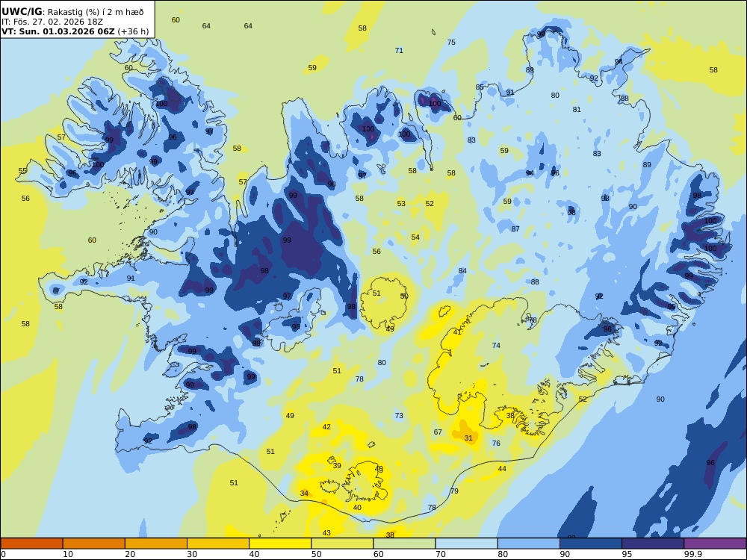The image size is (747, 560).
Task: Click the 'VT: Sun. 01.03.2026 06Z (+36 h)' line
Action: pyautogui.click(x=75, y=31)
